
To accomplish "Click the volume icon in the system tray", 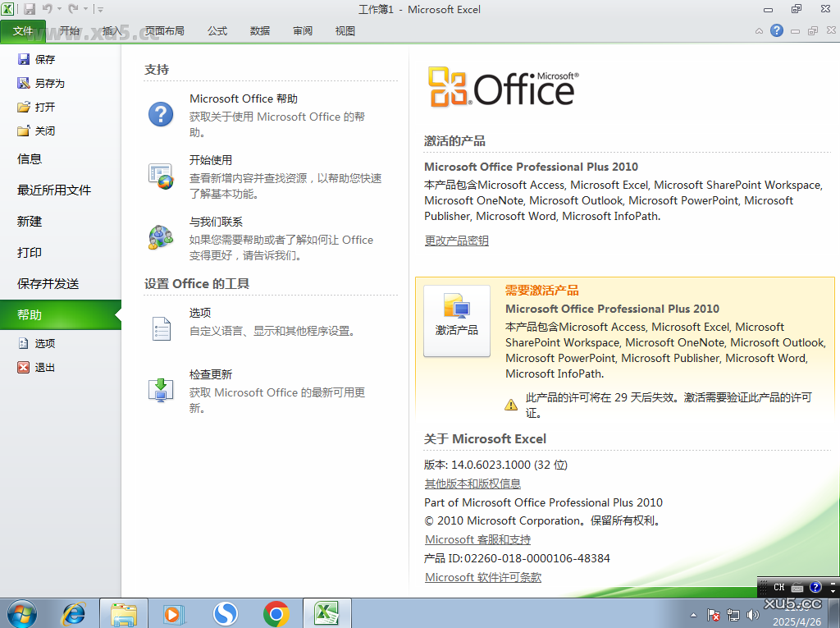I will tap(752, 615).
